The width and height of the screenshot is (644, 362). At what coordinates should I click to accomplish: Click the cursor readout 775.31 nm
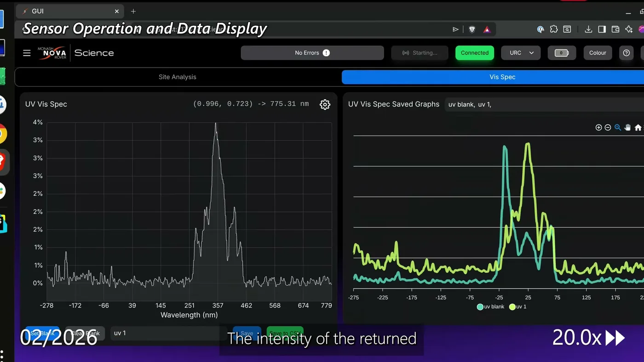[289, 104]
